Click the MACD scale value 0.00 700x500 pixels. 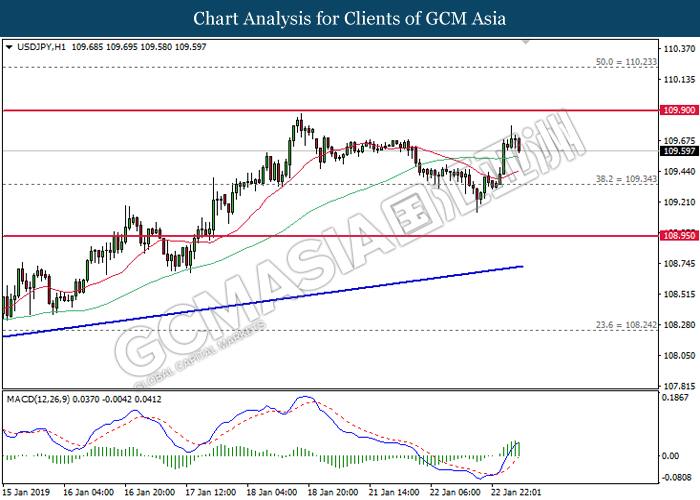pos(671,456)
